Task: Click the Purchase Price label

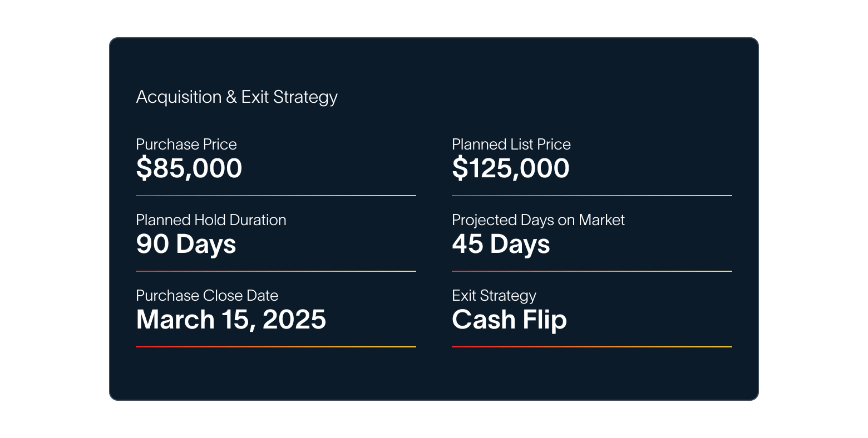Action: [x=186, y=145]
